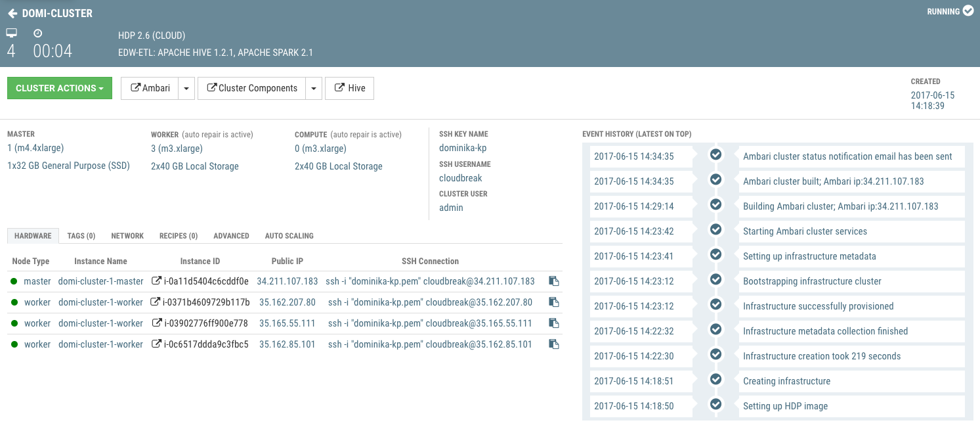This screenshot has width=980, height=433.
Task: Click the public IP 34.211.107.183 link
Action: [287, 281]
